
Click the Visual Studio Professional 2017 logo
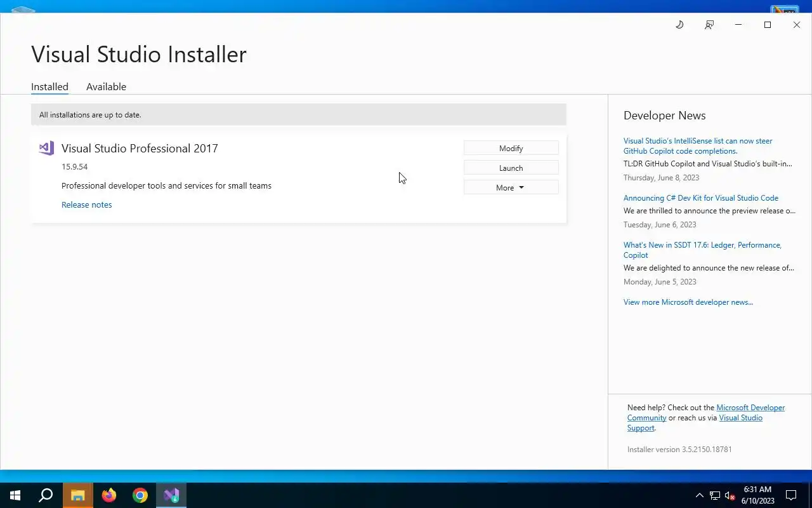pos(46,149)
